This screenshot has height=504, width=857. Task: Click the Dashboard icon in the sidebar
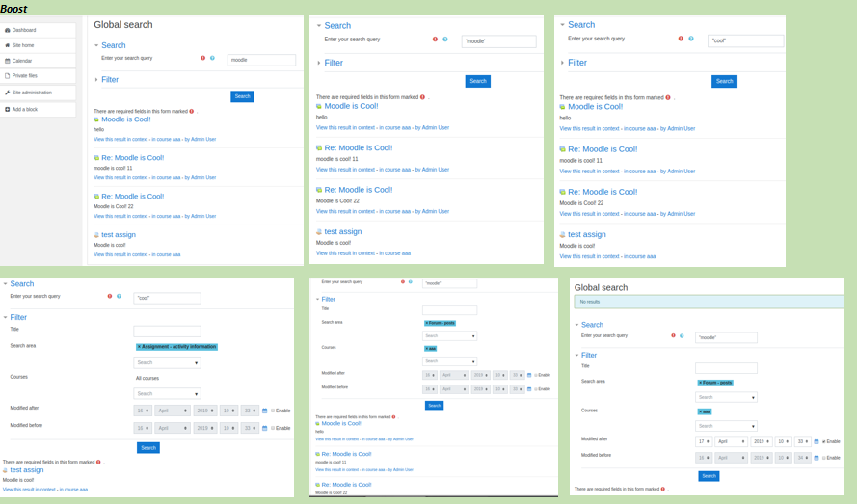[x=7, y=30]
